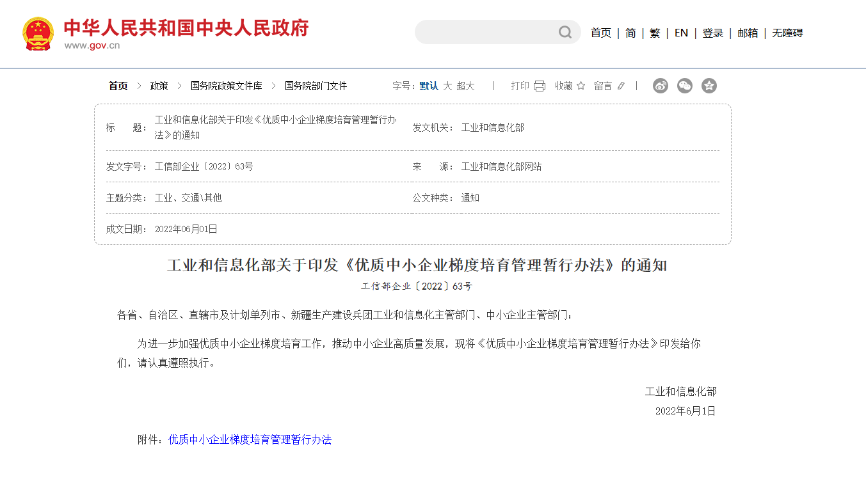866x504 pixels.
Task: Click the bold article headline
Action: [417, 265]
